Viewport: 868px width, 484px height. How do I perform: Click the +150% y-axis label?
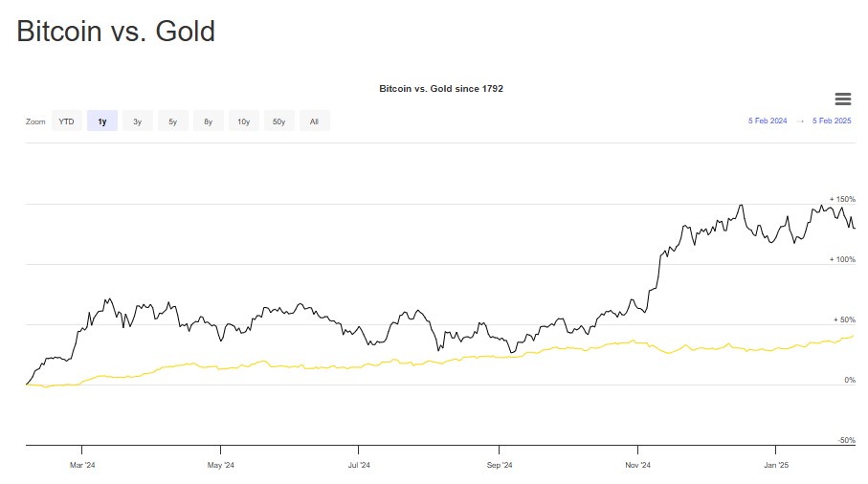click(x=842, y=199)
